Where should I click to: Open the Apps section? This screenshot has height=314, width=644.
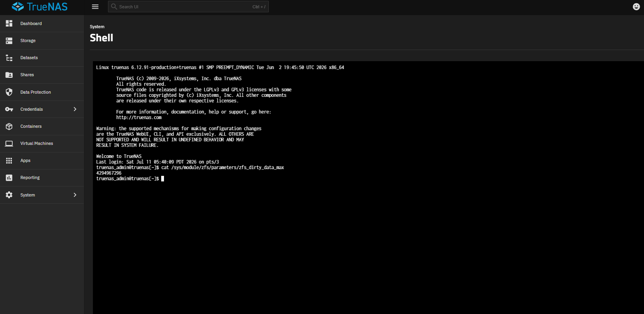(42, 160)
